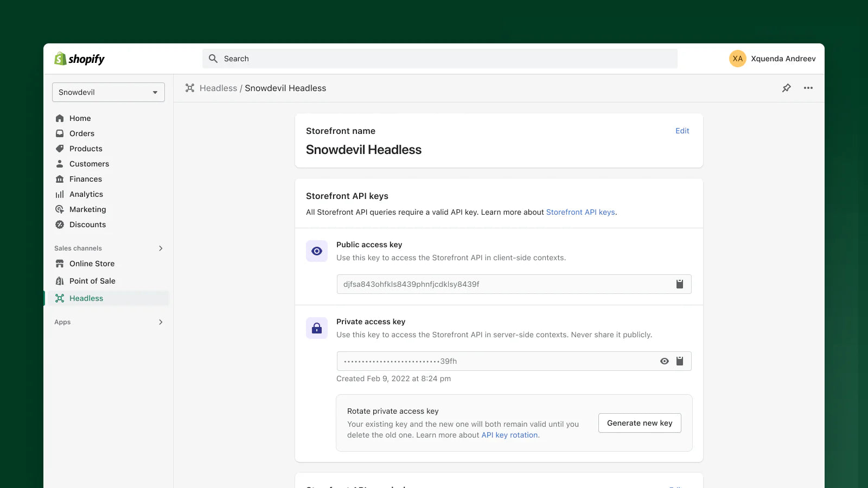
Task: Expand the Sales channels section chevron
Action: (x=161, y=248)
